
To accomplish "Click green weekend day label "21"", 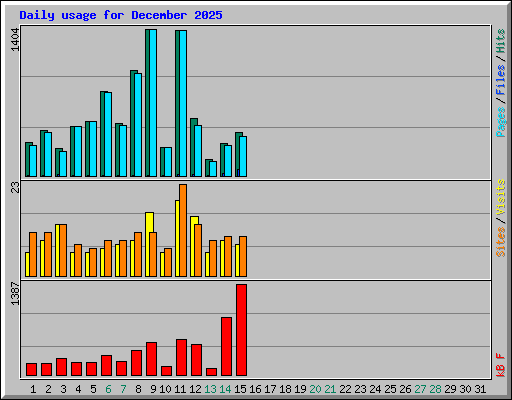I will (330, 389).
